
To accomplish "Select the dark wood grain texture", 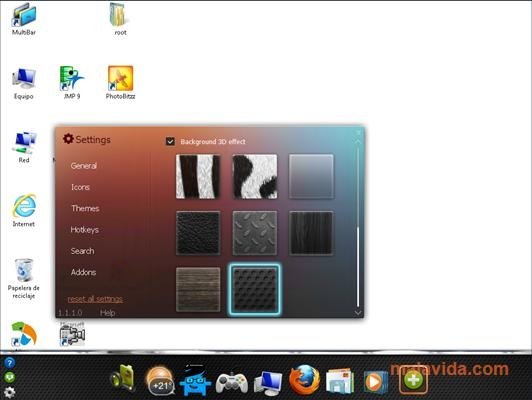I will [311, 233].
